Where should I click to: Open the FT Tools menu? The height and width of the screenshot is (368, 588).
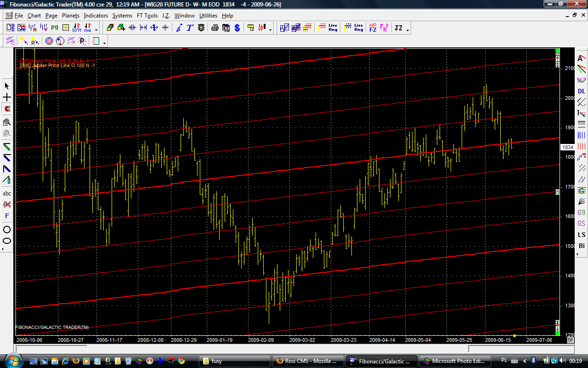click(147, 16)
